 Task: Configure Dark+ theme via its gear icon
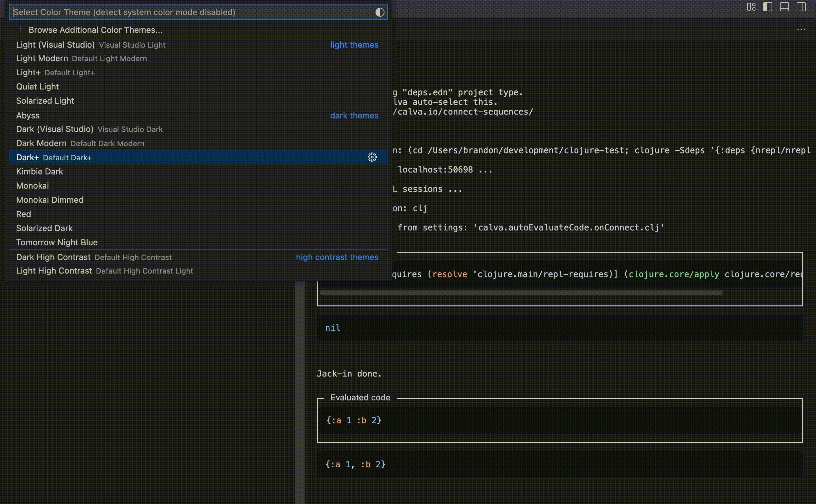click(x=372, y=157)
